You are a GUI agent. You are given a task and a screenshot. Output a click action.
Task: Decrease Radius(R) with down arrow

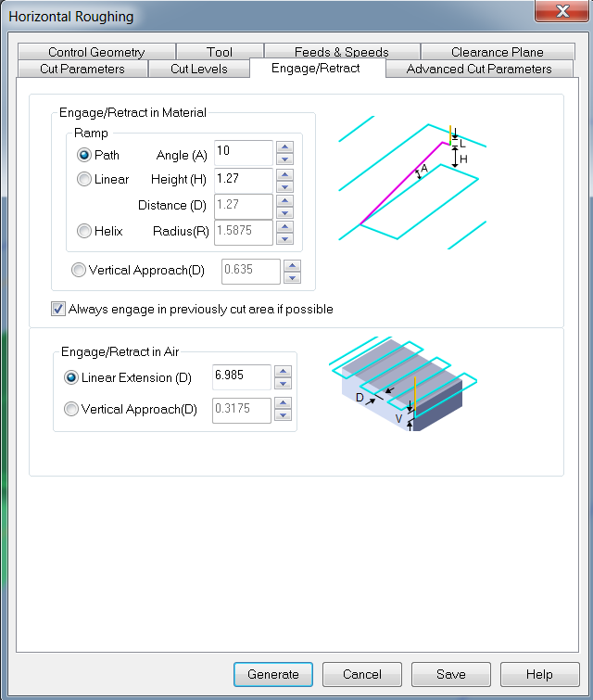(x=284, y=239)
